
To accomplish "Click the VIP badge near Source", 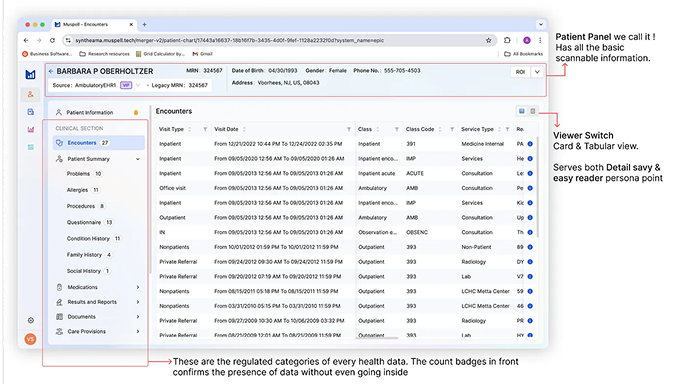I will coord(126,85).
